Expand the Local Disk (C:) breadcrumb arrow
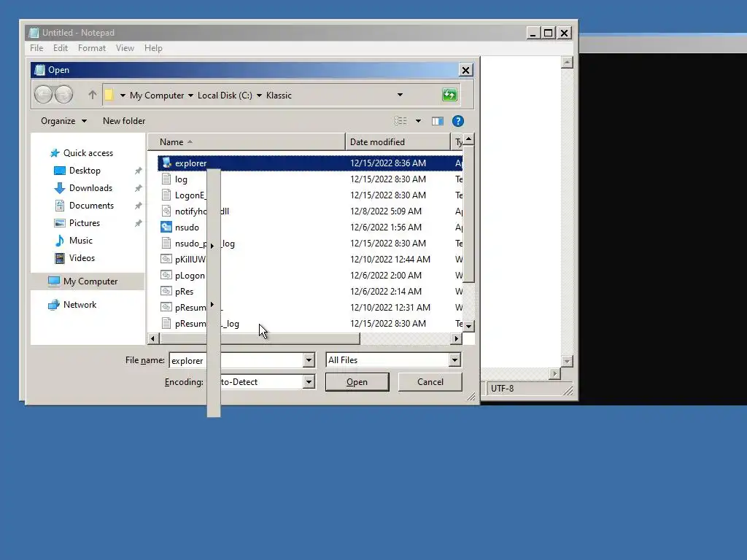747x560 pixels. 259,96
